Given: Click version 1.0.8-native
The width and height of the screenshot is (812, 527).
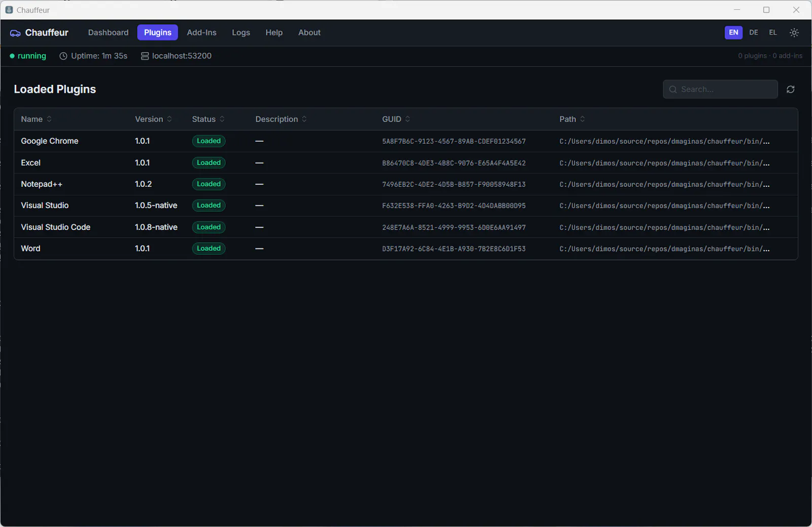Looking at the screenshot, I should tap(156, 227).
